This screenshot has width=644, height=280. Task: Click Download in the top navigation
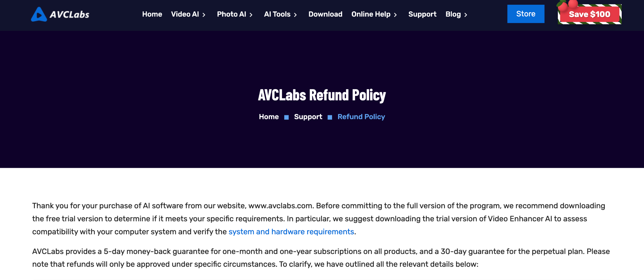coord(325,14)
